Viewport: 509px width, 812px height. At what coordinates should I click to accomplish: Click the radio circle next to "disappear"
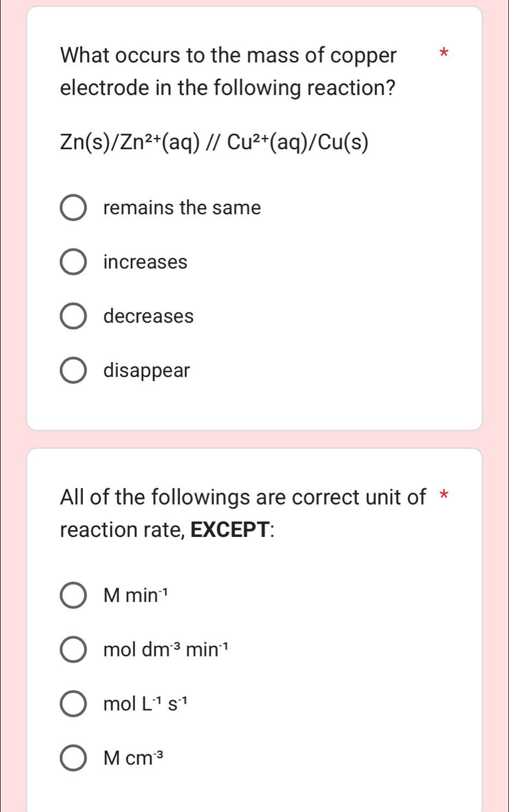tap(73, 371)
